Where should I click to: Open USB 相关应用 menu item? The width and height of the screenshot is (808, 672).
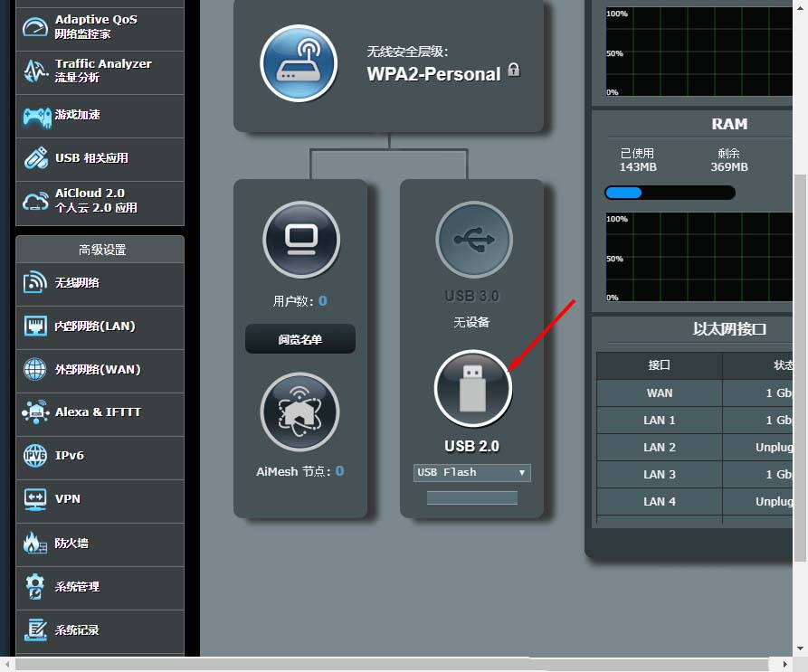(100, 159)
